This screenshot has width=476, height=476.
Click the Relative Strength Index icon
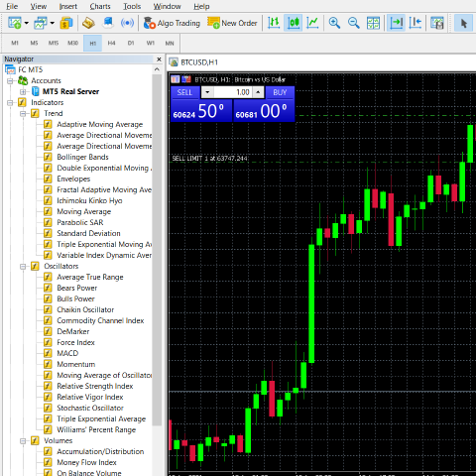pos(48,386)
